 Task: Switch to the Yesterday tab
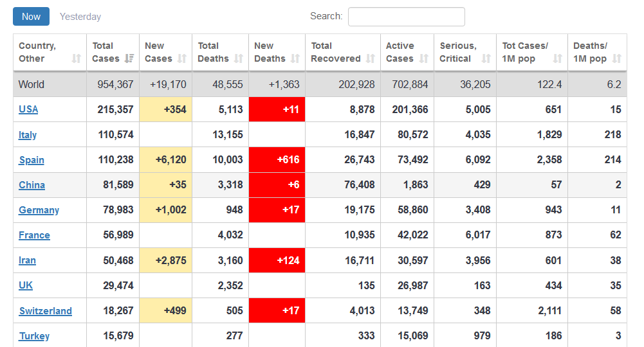pos(80,17)
